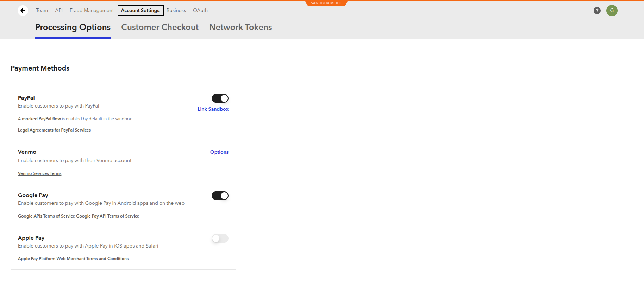Open Legal Agreements for PayPal Services
This screenshot has width=644, height=281.
(54, 130)
